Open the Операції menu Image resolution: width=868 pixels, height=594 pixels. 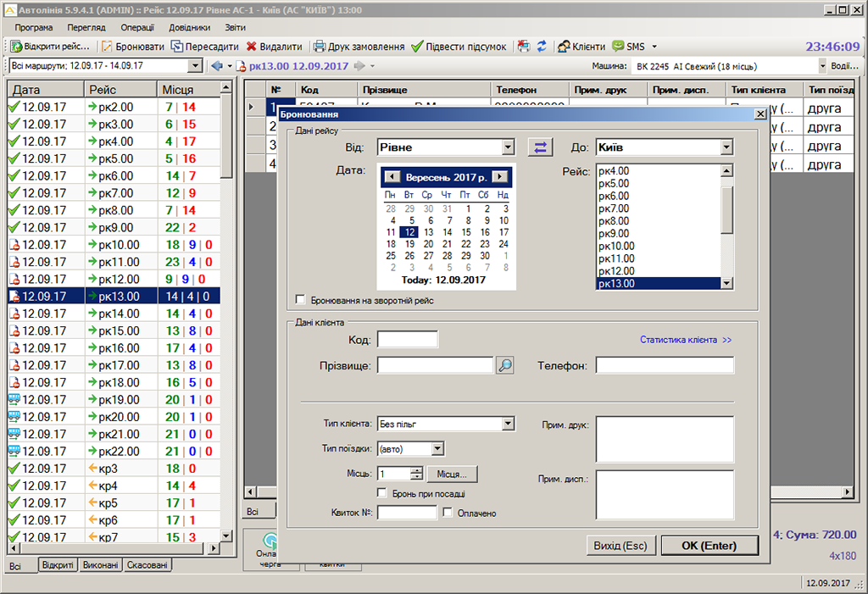(137, 27)
